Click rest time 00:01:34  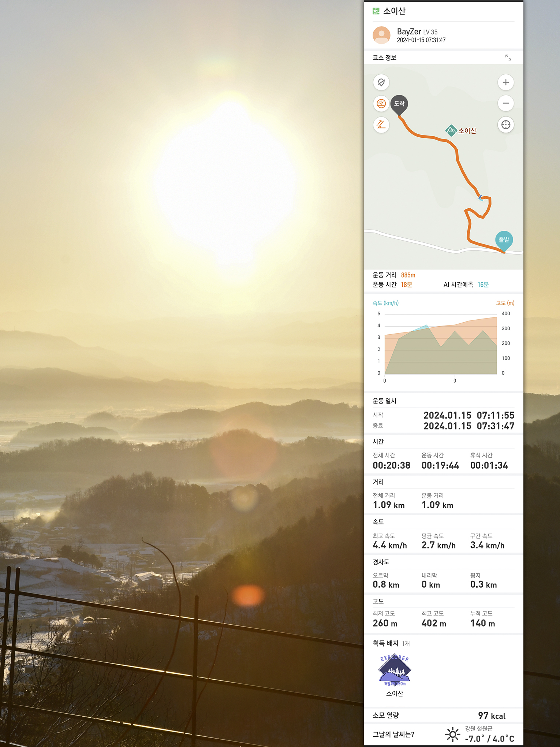point(489,465)
